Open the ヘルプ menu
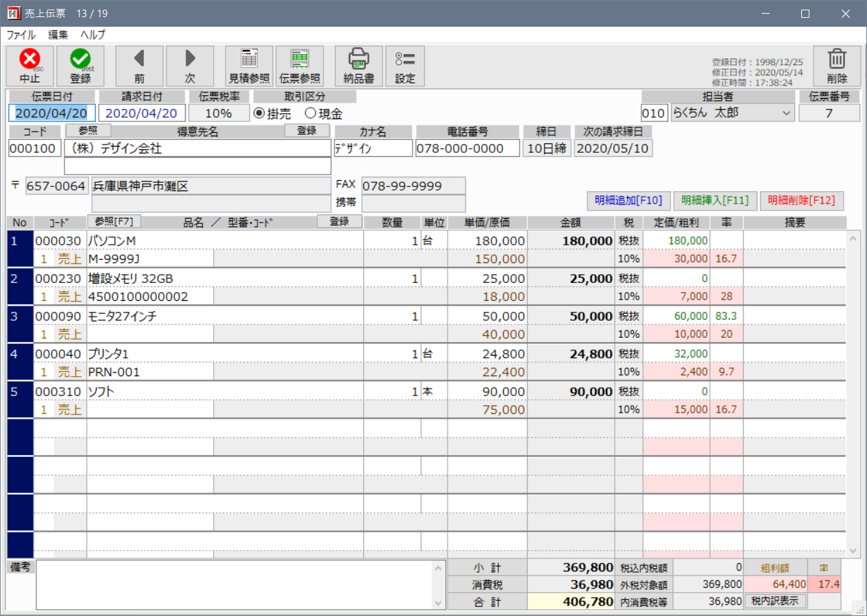The image size is (867, 616). (93, 35)
